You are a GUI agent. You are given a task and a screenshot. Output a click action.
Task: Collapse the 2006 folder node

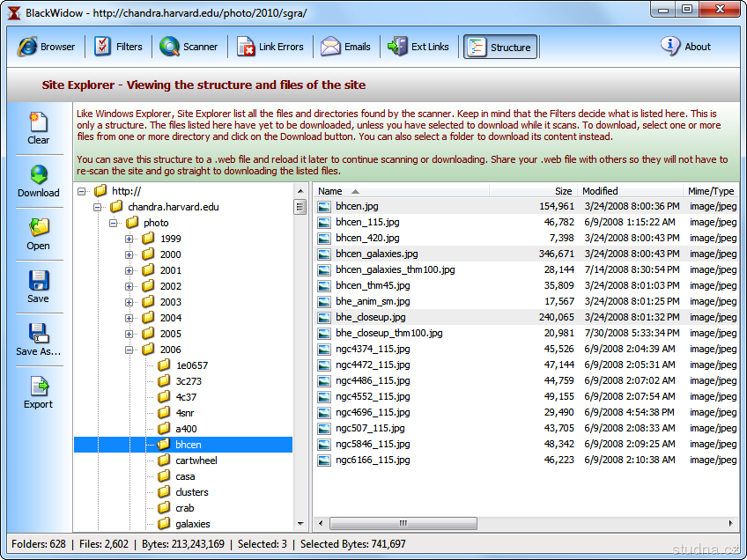129,350
